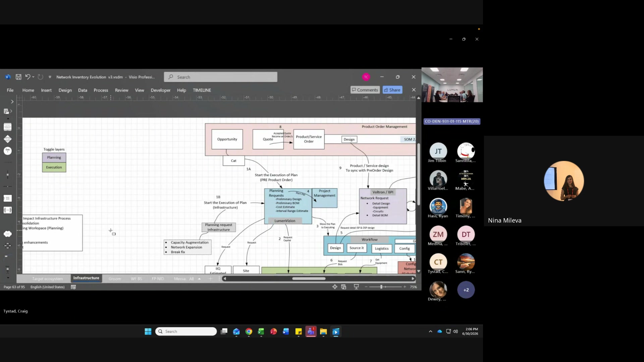
Task: Open the Design ribbon tab
Action: [x=65, y=90]
